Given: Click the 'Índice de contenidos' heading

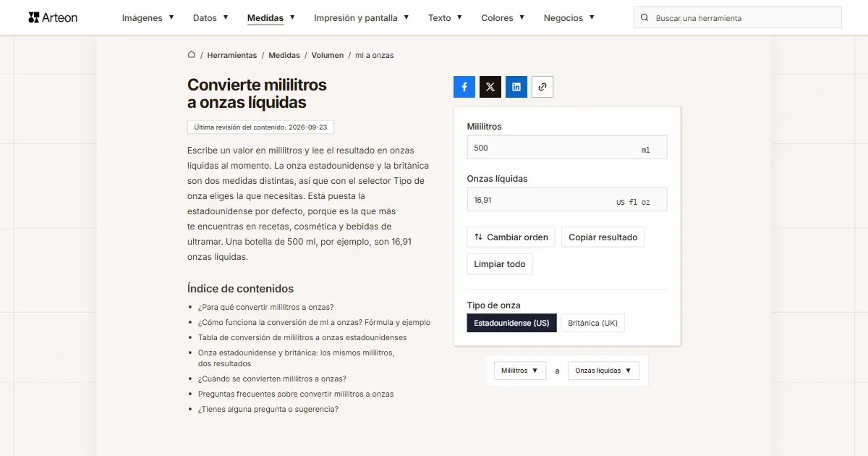Looking at the screenshot, I should click(240, 288).
